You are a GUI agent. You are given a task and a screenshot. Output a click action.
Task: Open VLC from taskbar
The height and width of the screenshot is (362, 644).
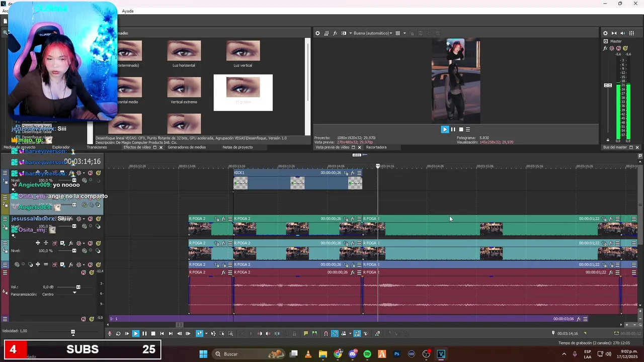click(x=308, y=354)
